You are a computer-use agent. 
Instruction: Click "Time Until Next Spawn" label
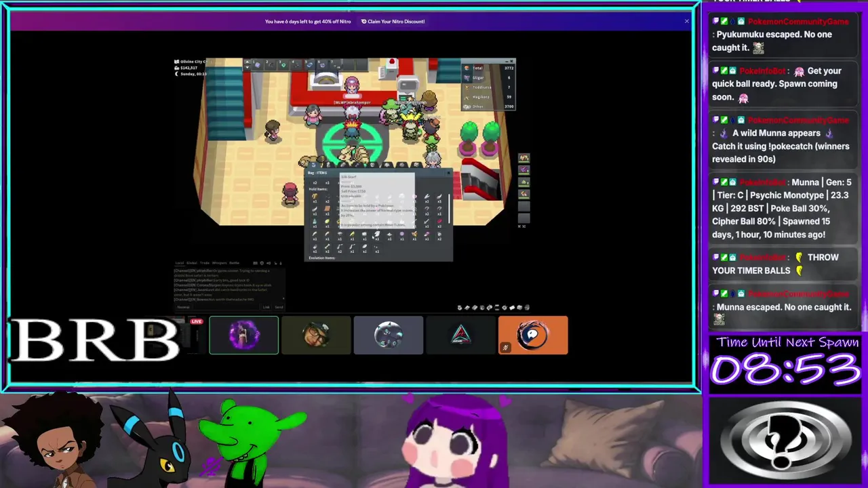[787, 342]
